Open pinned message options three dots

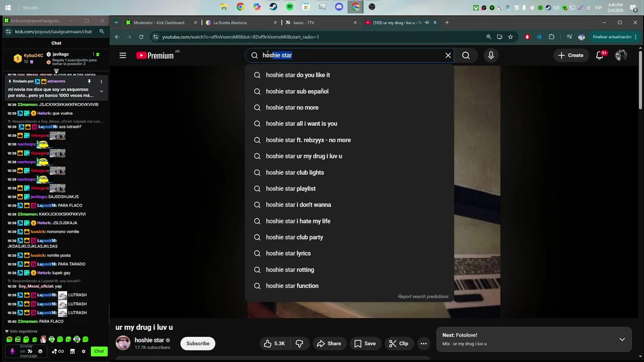point(101,81)
